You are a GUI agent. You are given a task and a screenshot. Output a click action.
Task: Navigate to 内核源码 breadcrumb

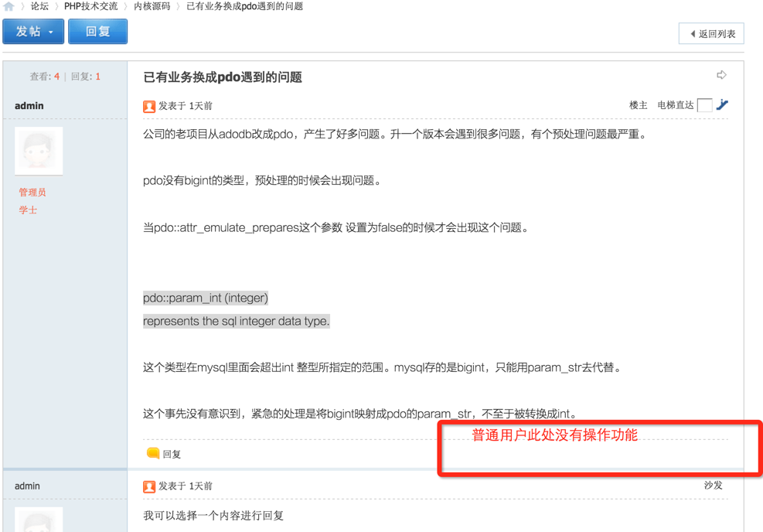click(152, 6)
